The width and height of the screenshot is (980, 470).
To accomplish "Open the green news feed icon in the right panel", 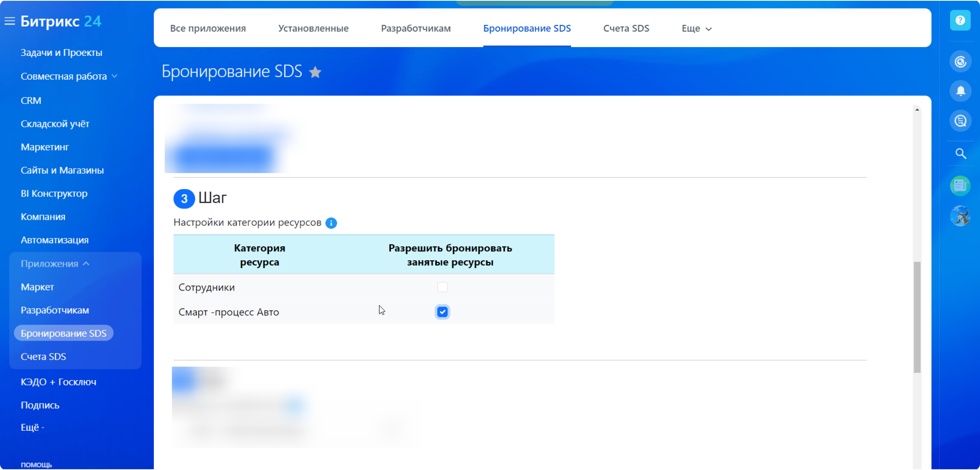I will coord(960,186).
